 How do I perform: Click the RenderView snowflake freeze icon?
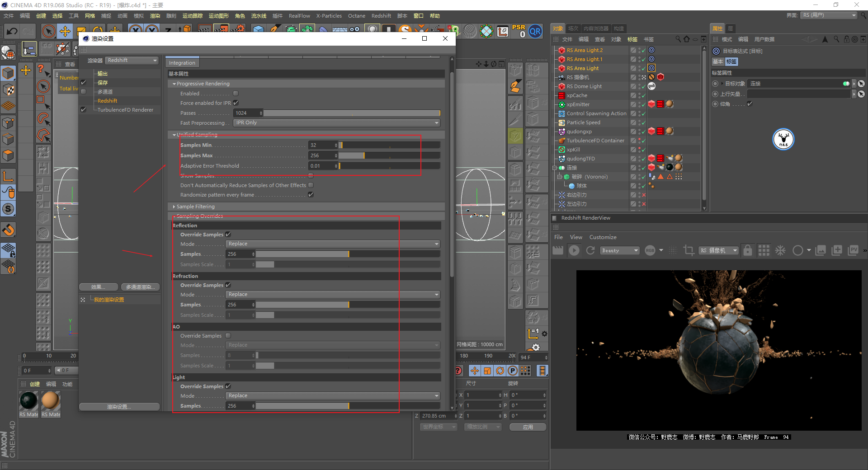780,250
